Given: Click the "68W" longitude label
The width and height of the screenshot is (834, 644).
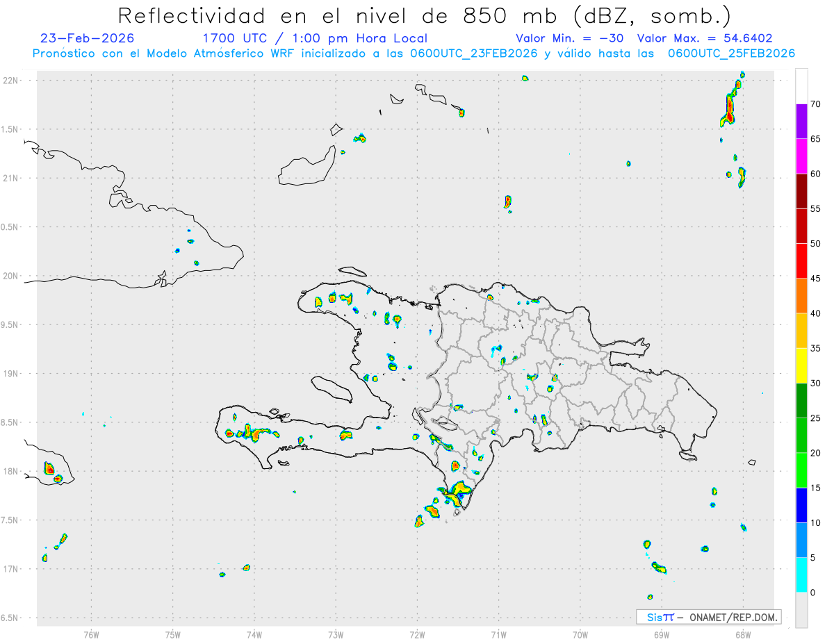Looking at the screenshot, I should (743, 635).
